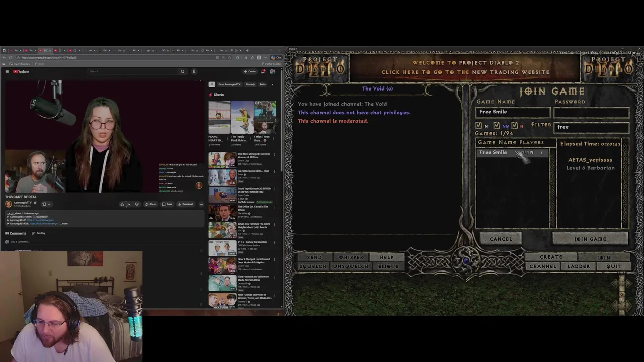Viewport: 644px width, 362px height.
Task: Select the From Asmongold TV chip
Action: coord(229,84)
